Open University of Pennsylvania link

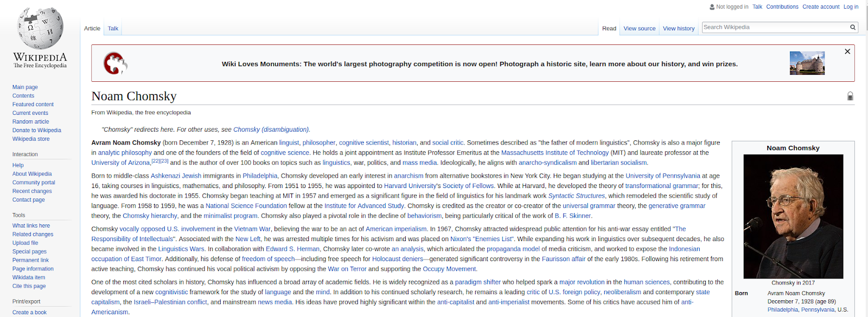[x=663, y=176]
